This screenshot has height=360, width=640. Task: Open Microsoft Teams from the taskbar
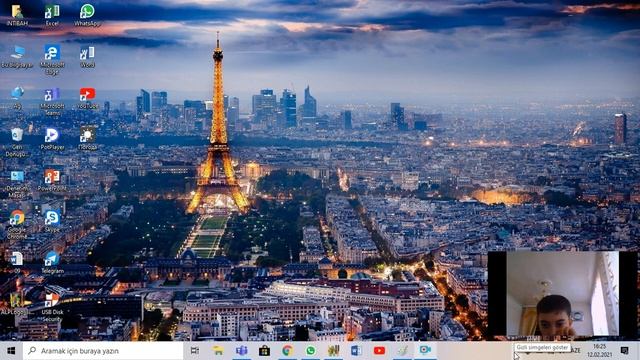[x=241, y=351]
